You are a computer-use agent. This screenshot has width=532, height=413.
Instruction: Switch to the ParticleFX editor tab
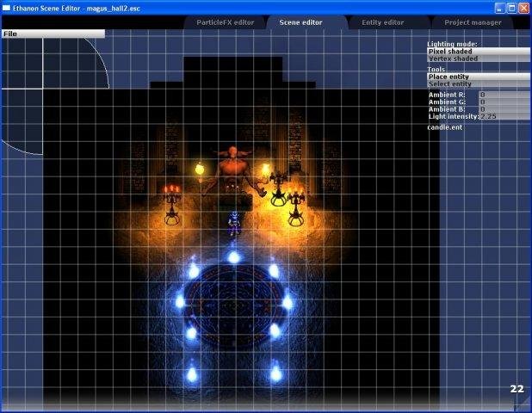(x=226, y=22)
